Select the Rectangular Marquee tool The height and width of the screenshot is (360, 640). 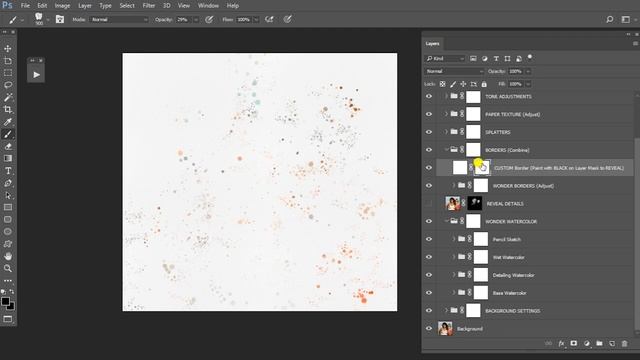tap(8, 73)
